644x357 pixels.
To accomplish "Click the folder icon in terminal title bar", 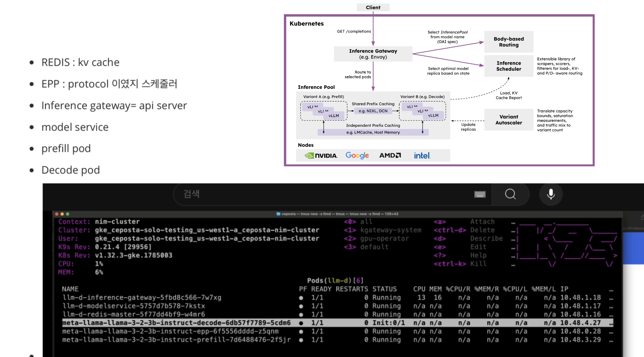I will tap(278, 214).
